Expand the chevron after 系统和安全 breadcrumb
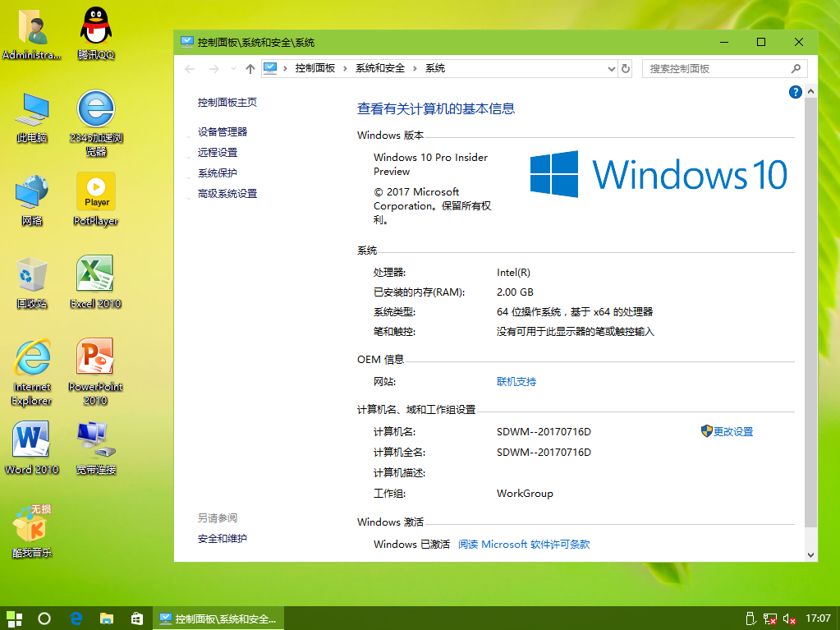This screenshot has height=630, width=840. tap(415, 68)
